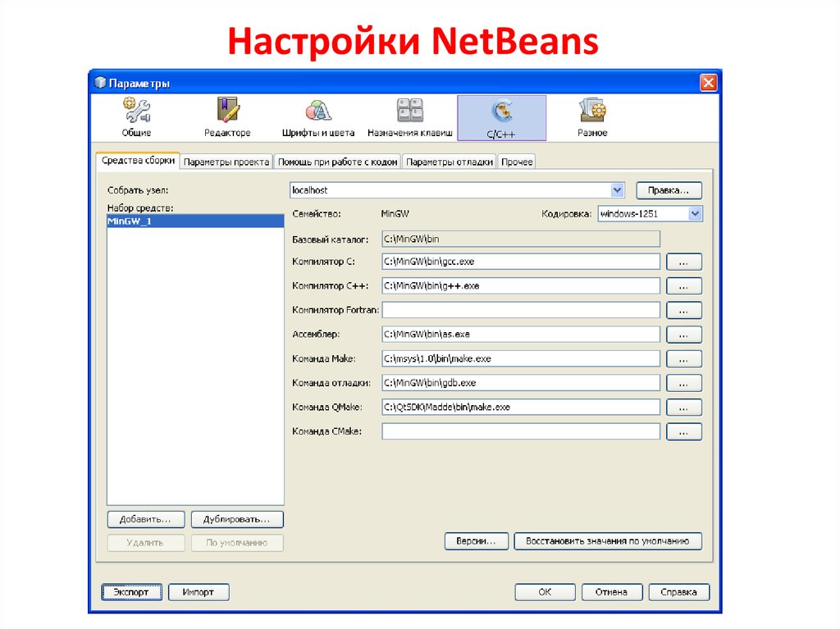Open the Прочее tab
Image resolution: width=840 pixels, height=629 pixels.
pyautogui.click(x=519, y=162)
